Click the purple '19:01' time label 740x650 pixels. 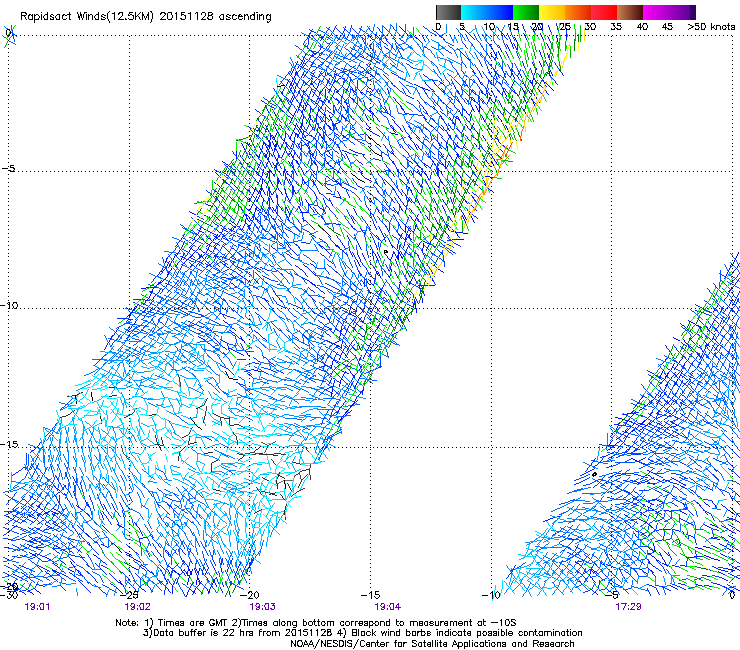click(37, 607)
